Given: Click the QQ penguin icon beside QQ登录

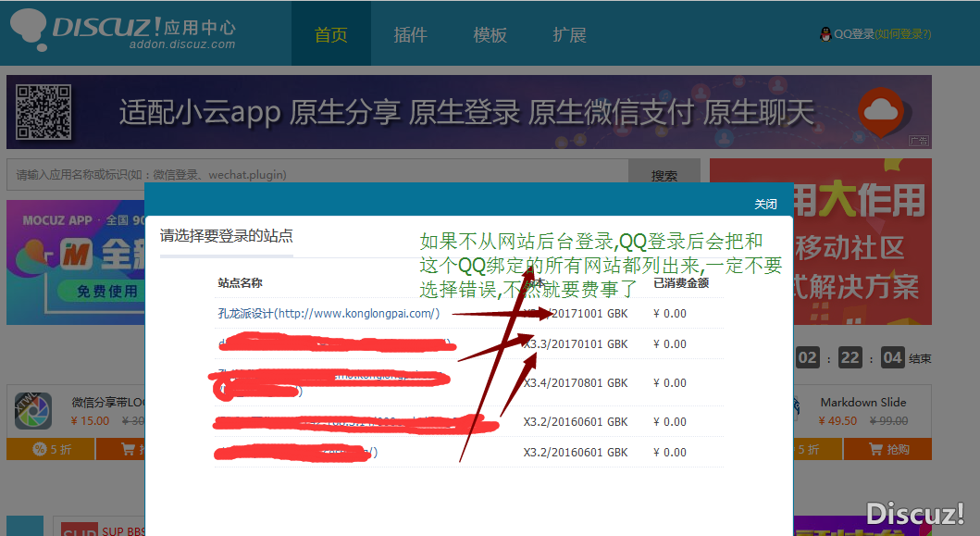Looking at the screenshot, I should pos(825,34).
